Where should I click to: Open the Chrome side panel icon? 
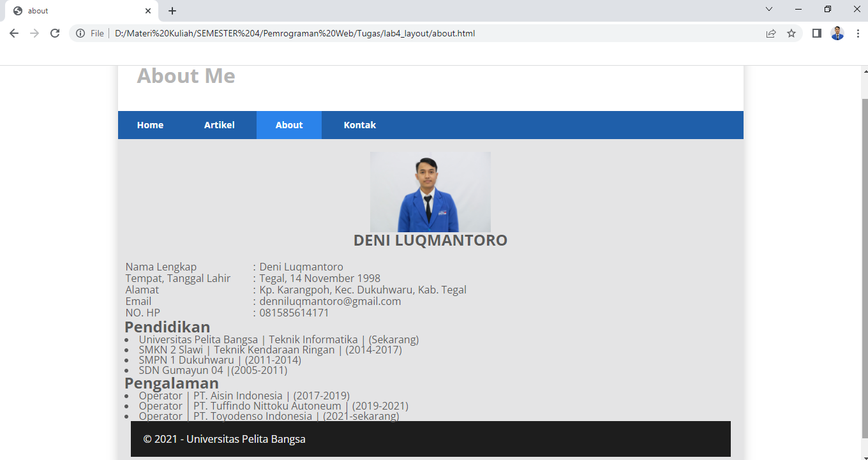[x=816, y=33]
